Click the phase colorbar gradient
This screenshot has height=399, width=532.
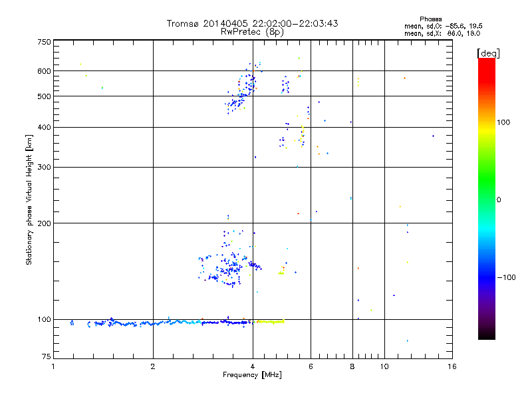click(x=487, y=199)
